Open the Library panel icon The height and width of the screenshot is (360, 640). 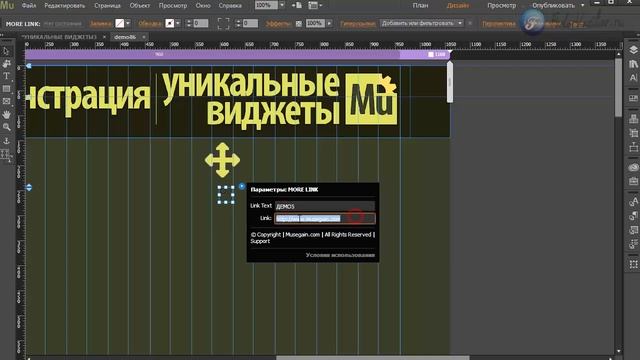pos(633,64)
